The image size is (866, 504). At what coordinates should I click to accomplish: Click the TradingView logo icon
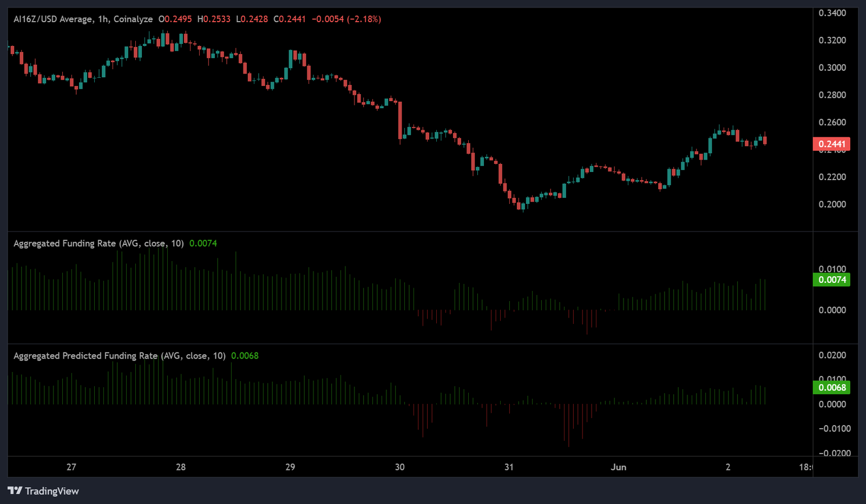coord(15,490)
